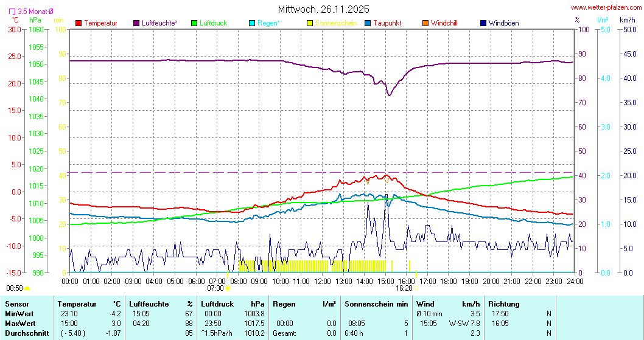Click the 16:28 sunset time label
This screenshot has height=340, width=644.
coord(404,288)
